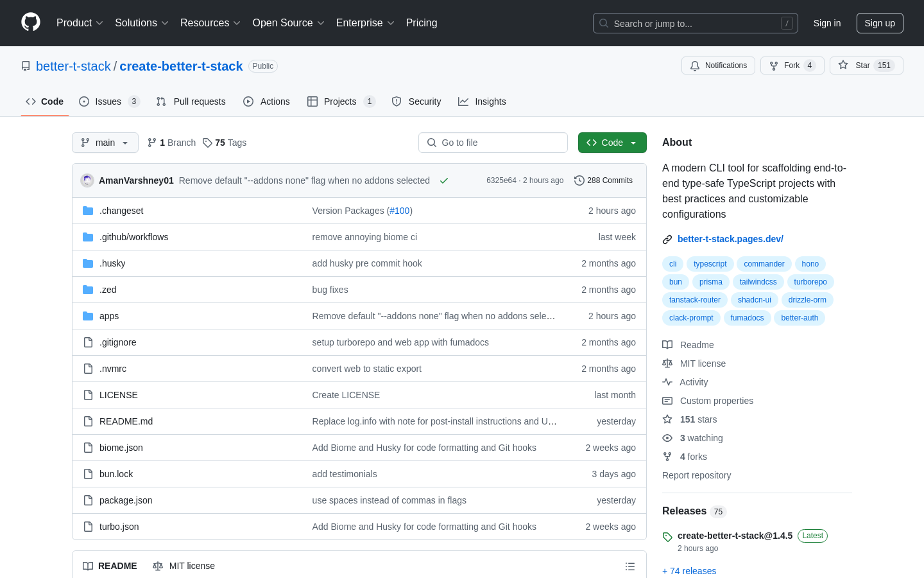Expand the Product menu
The height and width of the screenshot is (578, 924).
[80, 23]
